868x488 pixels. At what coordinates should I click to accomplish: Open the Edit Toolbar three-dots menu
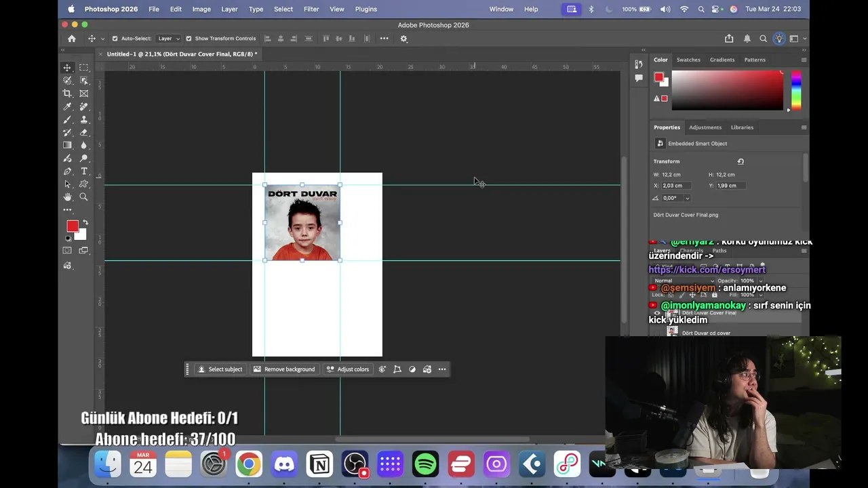tap(67, 210)
